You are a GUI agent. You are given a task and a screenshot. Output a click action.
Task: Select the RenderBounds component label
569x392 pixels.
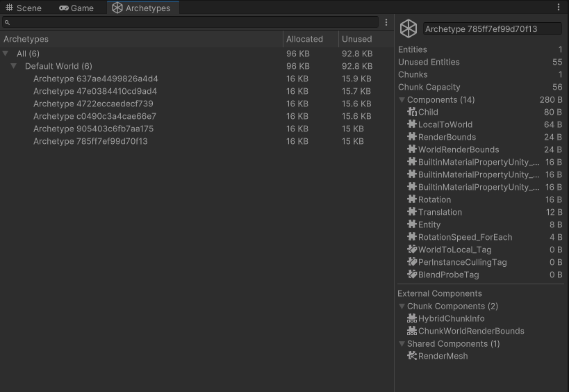(x=447, y=137)
